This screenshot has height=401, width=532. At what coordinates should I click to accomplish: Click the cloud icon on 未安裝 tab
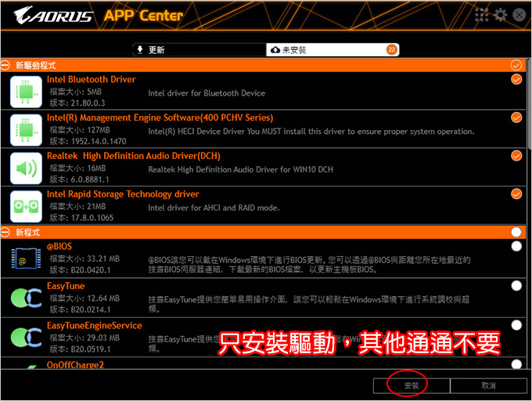[x=275, y=50]
